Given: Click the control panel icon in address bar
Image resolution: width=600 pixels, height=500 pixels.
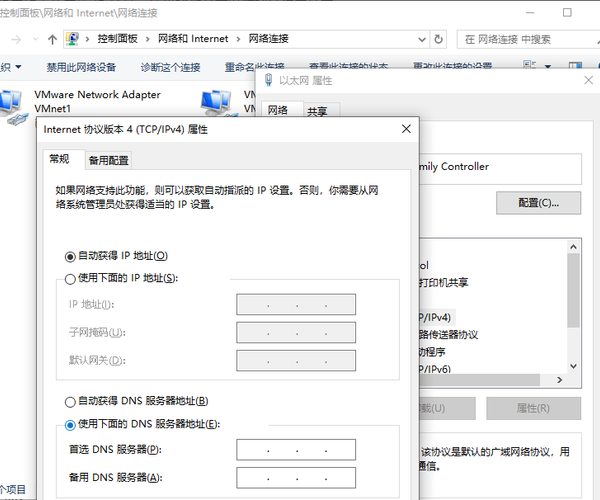Looking at the screenshot, I should pyautogui.click(x=72, y=39).
